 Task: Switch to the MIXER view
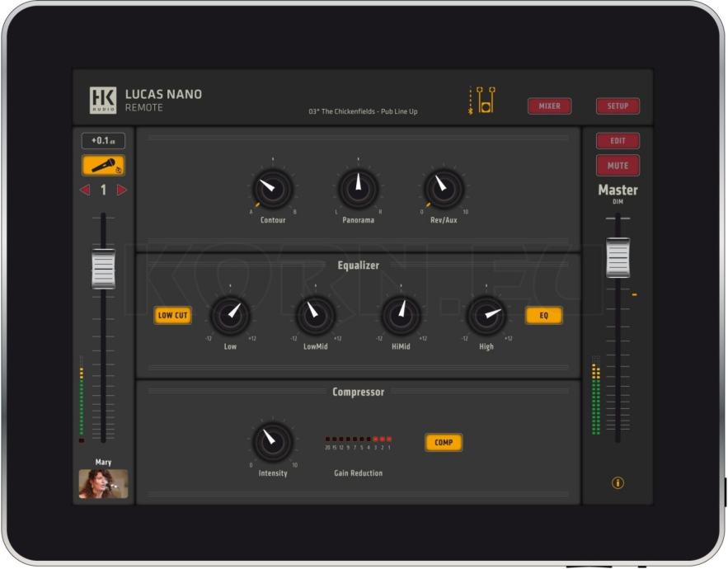tap(549, 106)
